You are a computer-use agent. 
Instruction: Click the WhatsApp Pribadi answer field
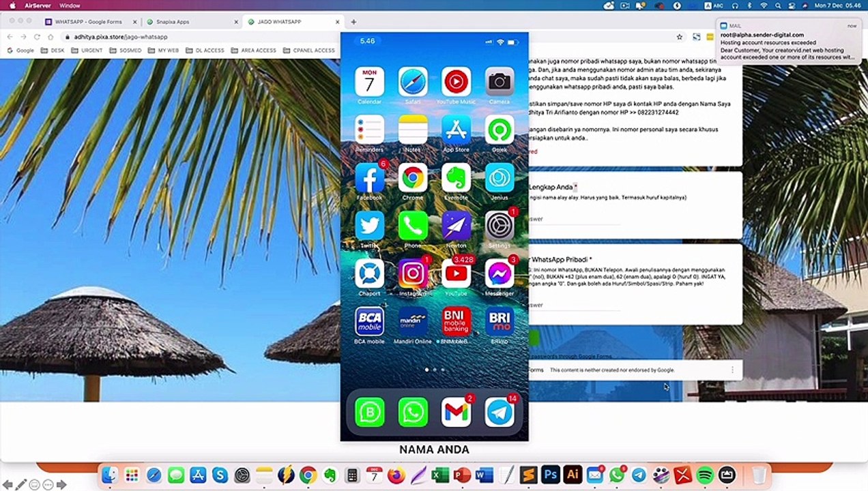573,306
